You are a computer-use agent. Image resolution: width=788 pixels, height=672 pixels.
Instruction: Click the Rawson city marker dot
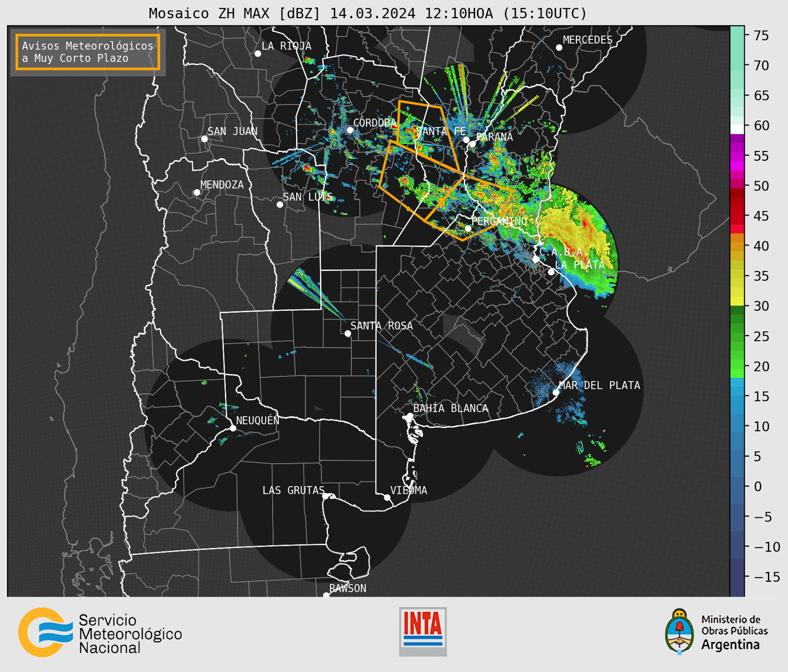click(326, 595)
